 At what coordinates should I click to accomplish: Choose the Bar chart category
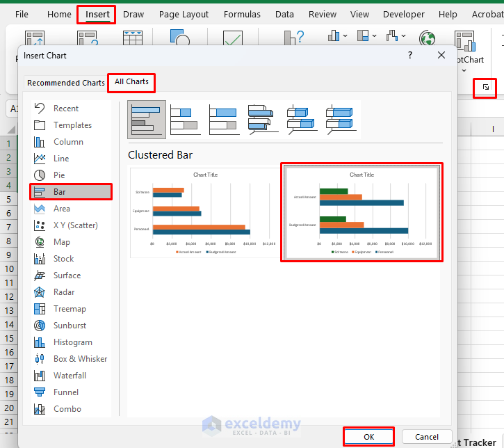point(72,192)
